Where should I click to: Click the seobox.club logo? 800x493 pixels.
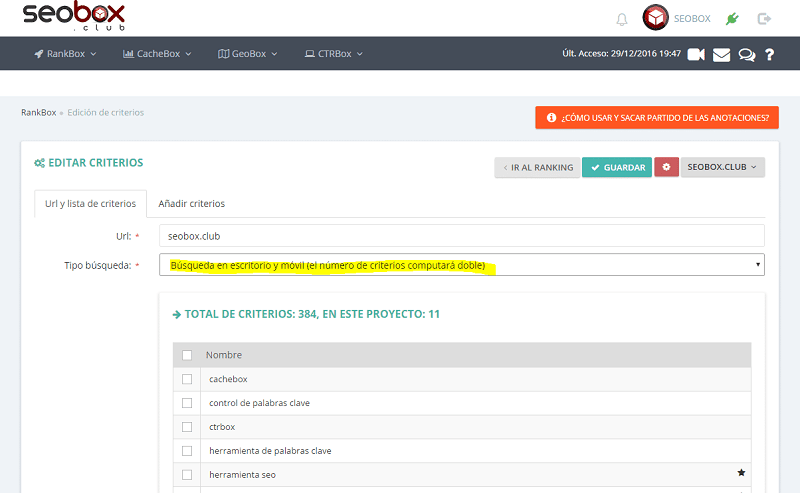[x=74, y=16]
